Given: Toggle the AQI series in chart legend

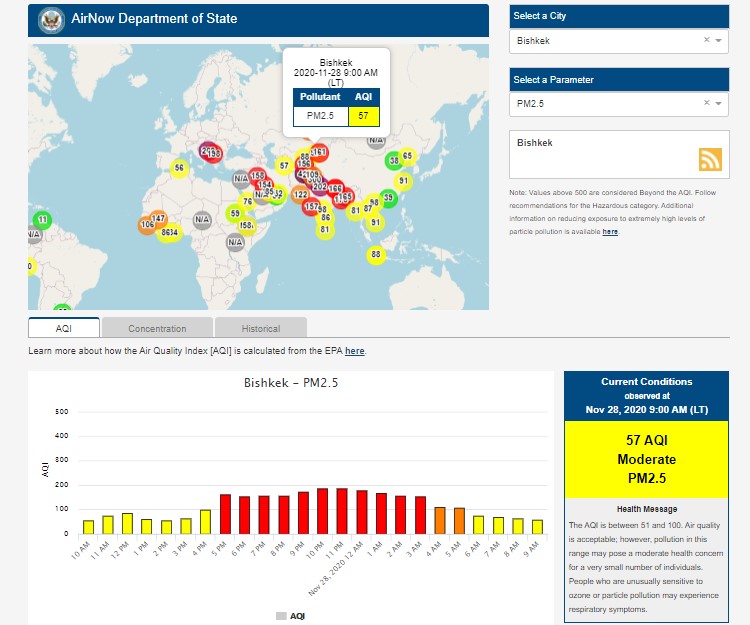Looking at the screenshot, I should click(290, 616).
